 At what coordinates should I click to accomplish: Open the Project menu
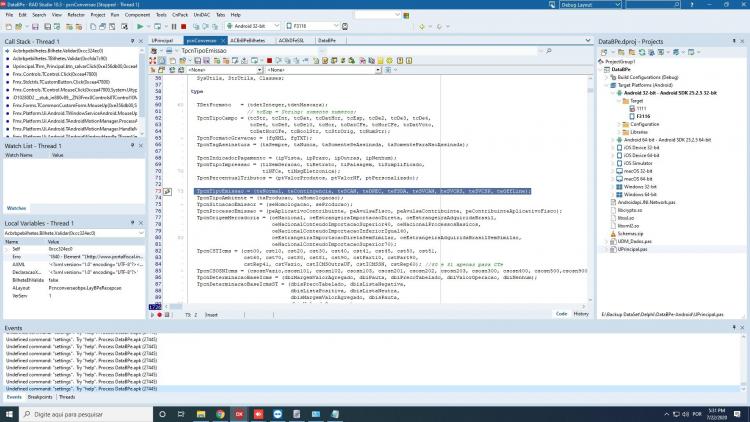(x=98, y=15)
